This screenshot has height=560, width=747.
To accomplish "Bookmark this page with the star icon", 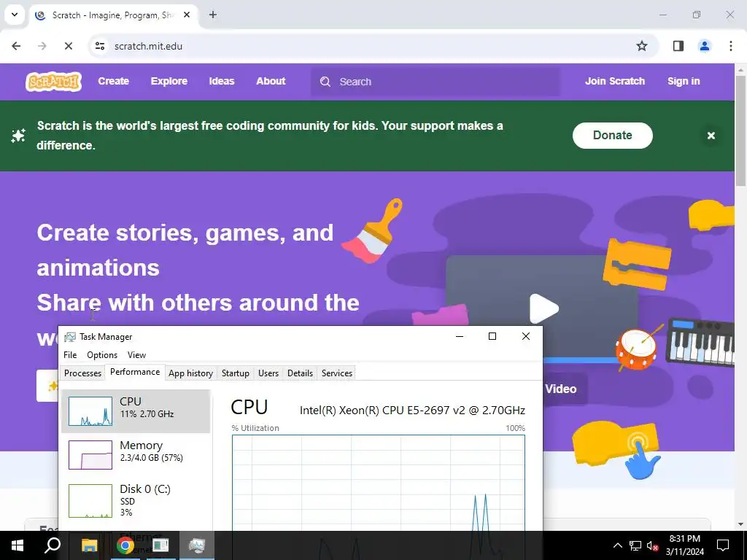I will [642, 46].
